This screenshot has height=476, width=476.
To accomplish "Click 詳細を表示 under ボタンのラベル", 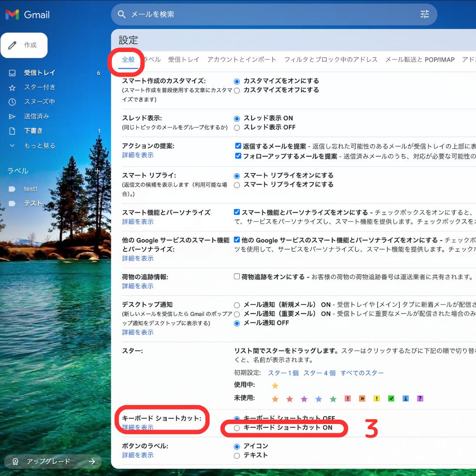I will pos(138,455).
